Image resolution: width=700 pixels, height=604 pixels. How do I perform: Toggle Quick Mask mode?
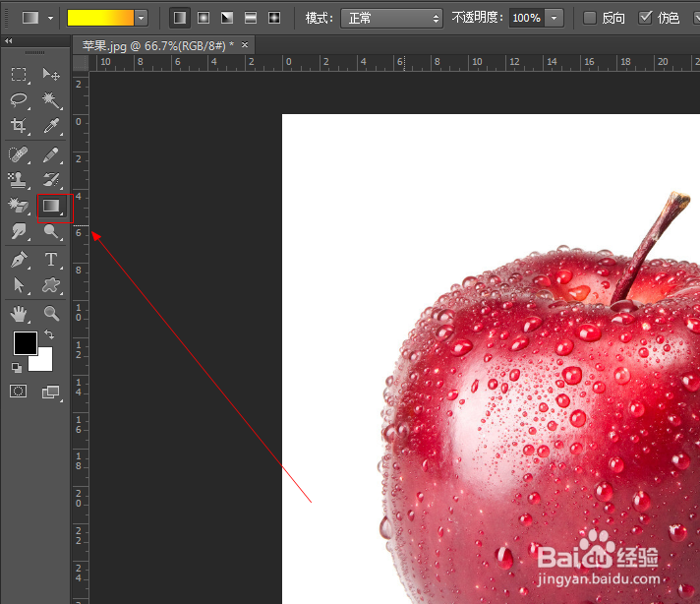(19, 392)
